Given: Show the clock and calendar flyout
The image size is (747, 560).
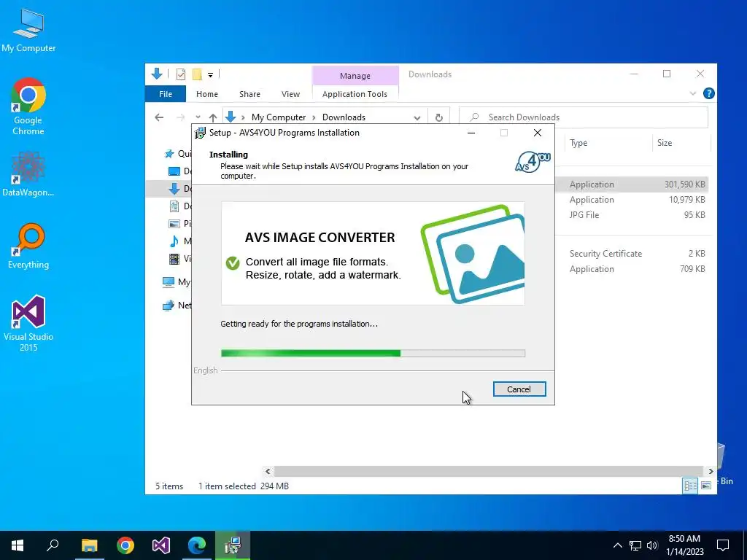Looking at the screenshot, I should point(684,545).
